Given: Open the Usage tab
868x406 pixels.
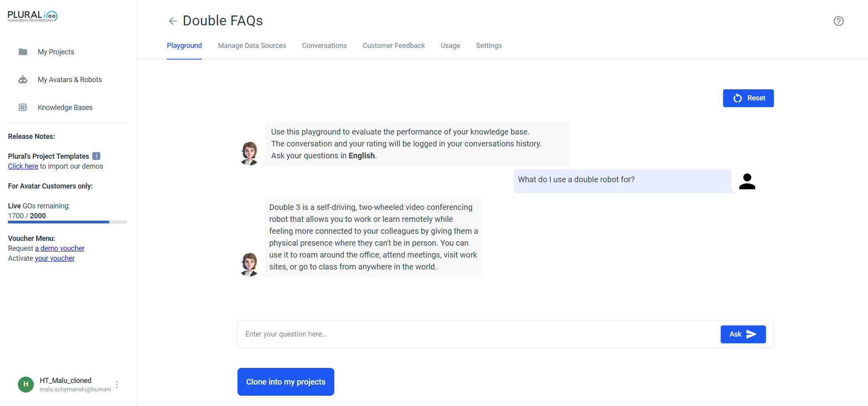Looking at the screenshot, I should point(450,46).
